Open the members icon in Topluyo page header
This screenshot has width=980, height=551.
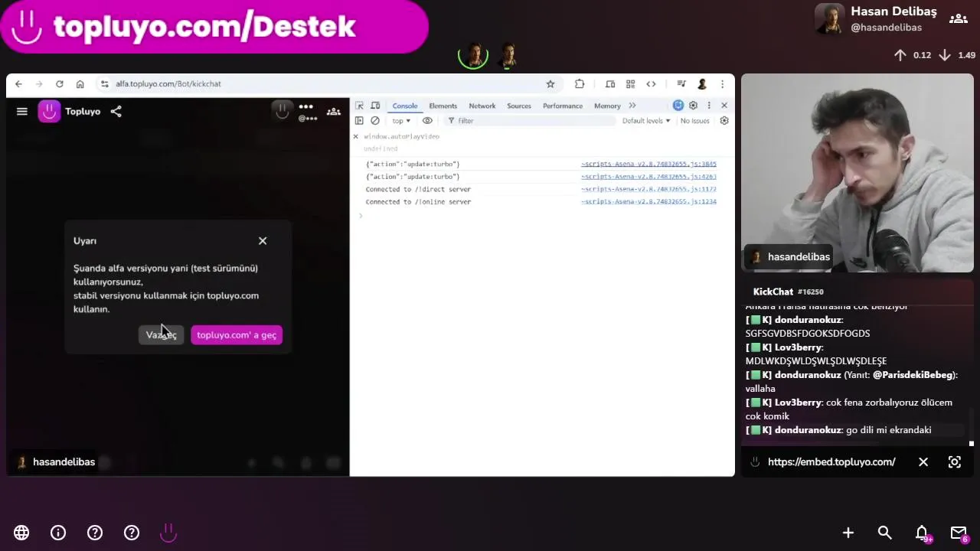(334, 112)
